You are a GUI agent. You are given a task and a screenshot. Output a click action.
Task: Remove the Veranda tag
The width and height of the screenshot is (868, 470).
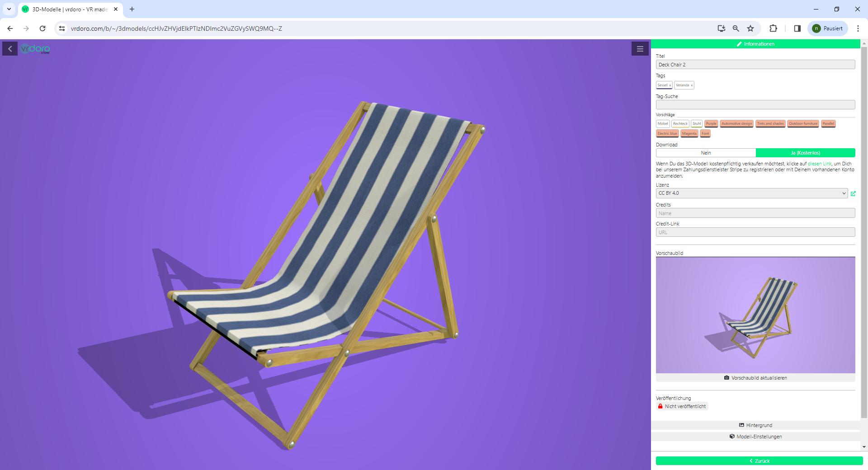(692, 85)
